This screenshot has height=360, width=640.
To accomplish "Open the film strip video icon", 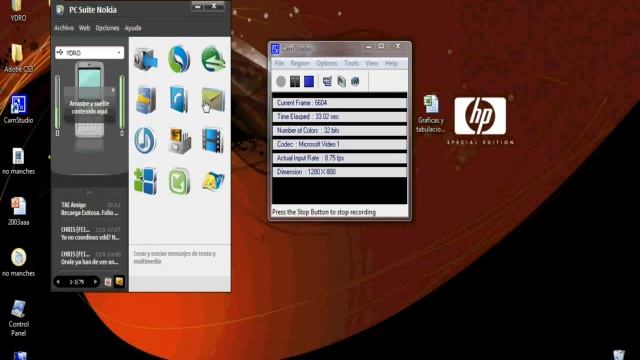I will coord(213,140).
